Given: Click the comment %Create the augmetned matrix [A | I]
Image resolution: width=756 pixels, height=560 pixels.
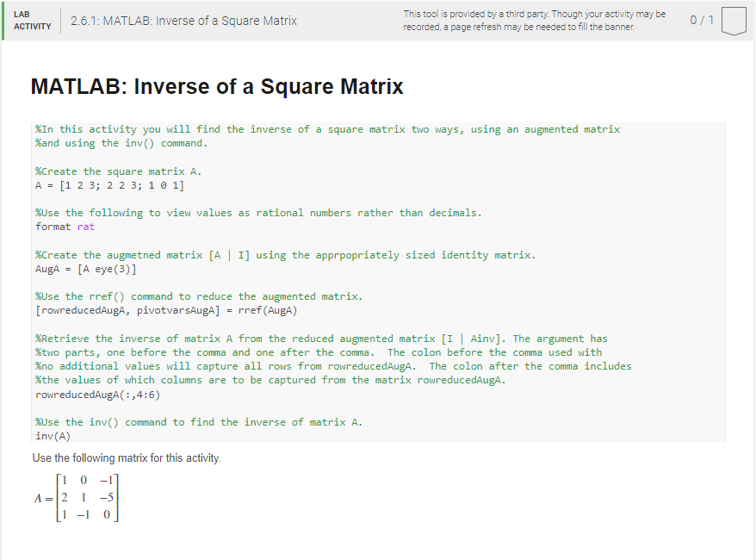Looking at the screenshot, I should (x=285, y=255).
